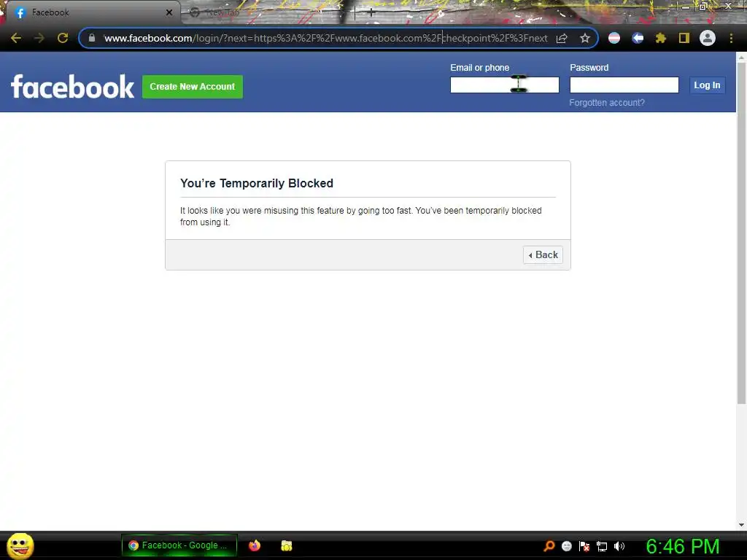This screenshot has height=560, width=747.
Task: Click the orange search tray icon
Action: coord(549,545)
